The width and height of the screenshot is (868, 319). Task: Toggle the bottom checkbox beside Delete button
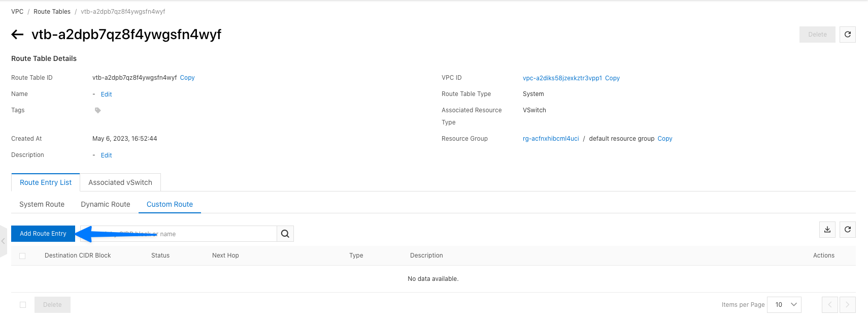[23, 305]
